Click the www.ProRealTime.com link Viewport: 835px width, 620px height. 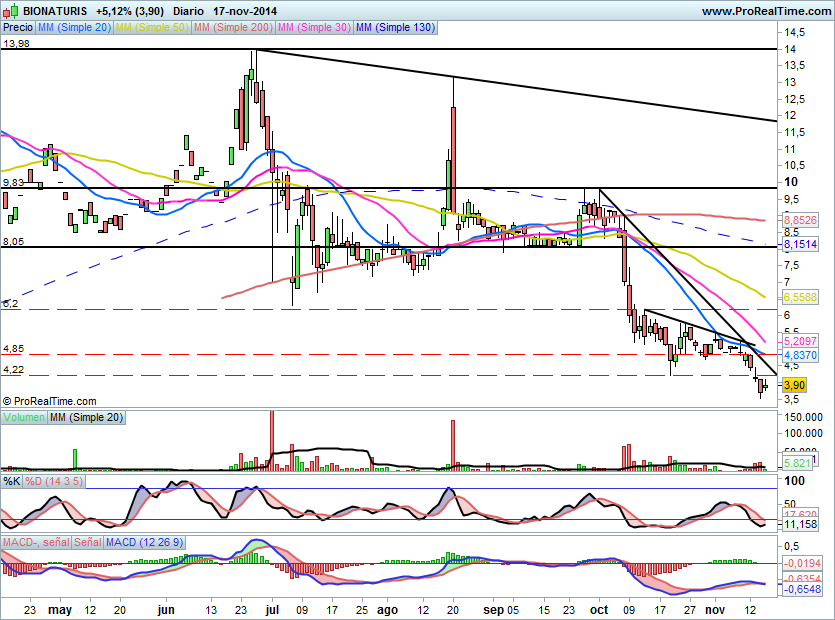pyautogui.click(x=766, y=11)
